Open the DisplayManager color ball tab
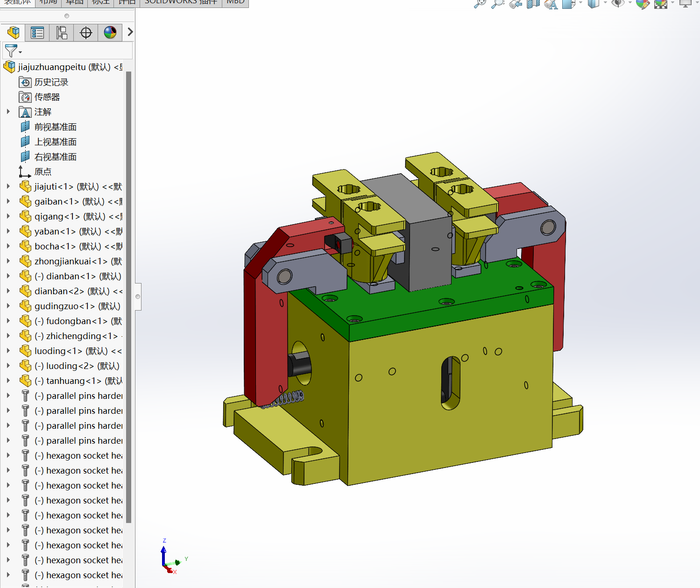 (x=110, y=33)
